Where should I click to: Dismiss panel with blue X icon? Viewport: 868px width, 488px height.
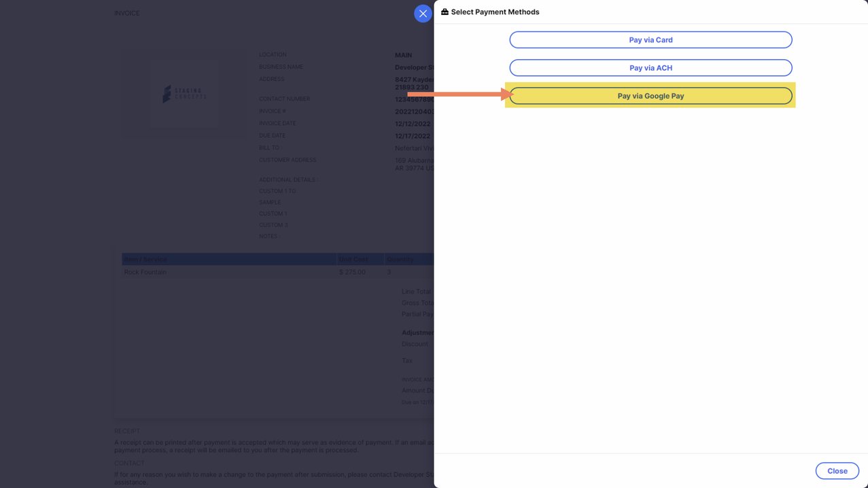(x=423, y=14)
